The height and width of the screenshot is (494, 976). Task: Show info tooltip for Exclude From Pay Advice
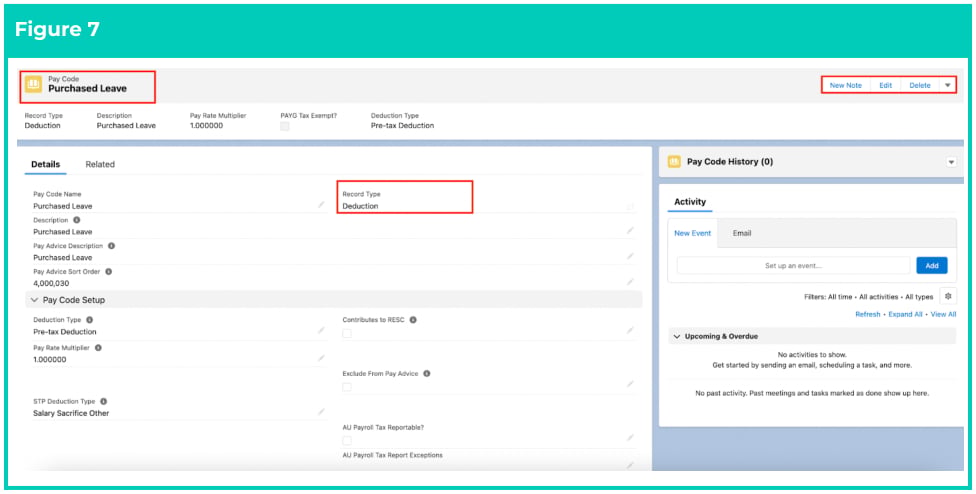click(426, 374)
